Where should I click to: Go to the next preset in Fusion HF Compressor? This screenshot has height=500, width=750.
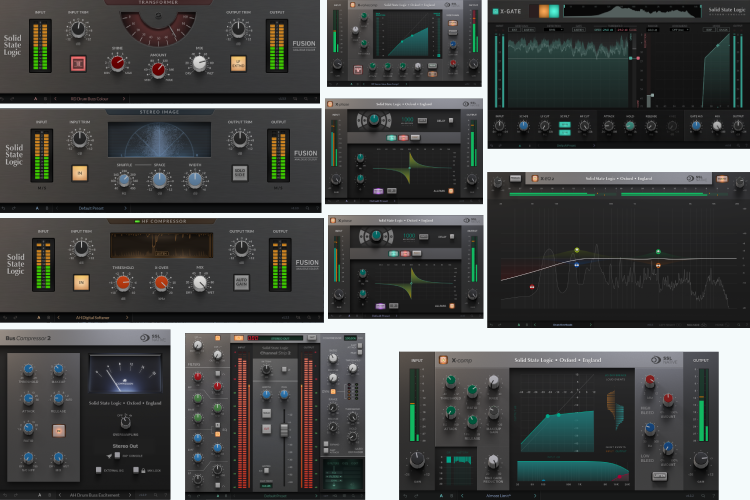[127, 317]
